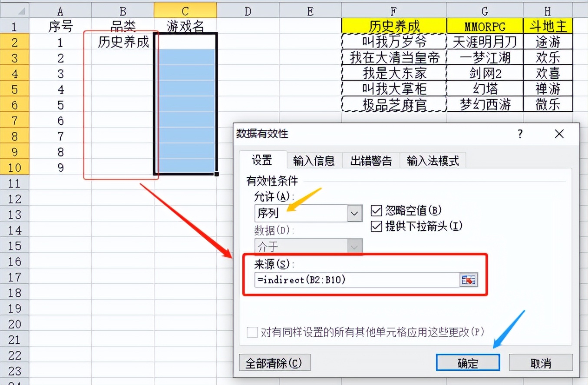This screenshot has height=385, width=588.
Task: Click the cell 欢乐
Action: 548,58
